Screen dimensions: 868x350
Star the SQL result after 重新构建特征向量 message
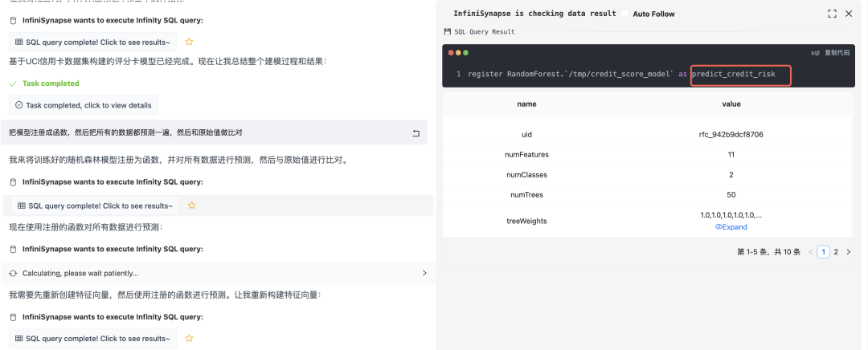(x=190, y=338)
